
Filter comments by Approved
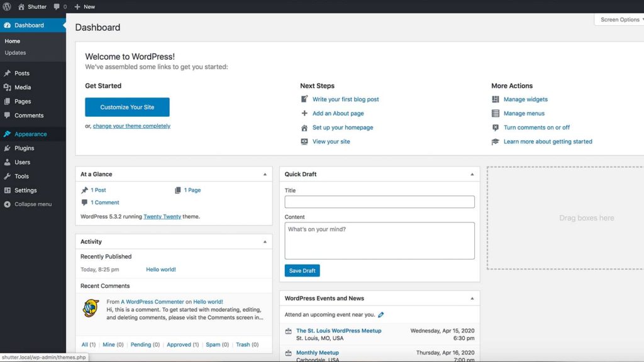179,344
